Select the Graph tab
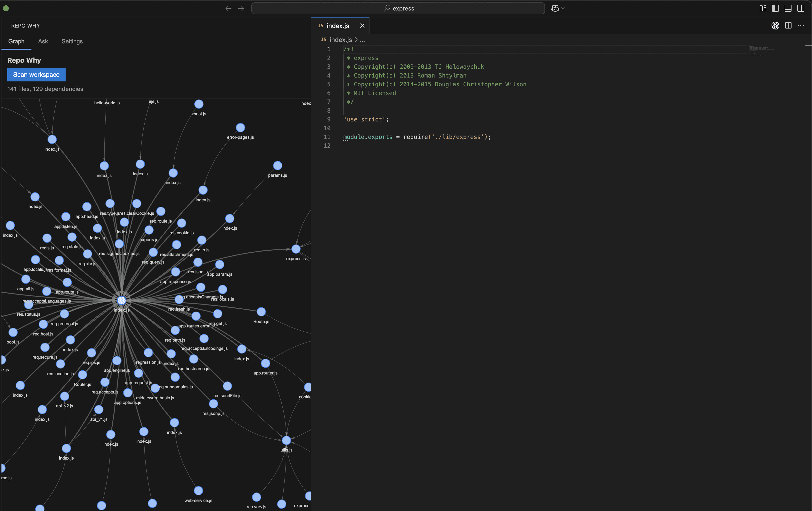Image resolution: width=812 pixels, height=511 pixels. click(x=16, y=41)
